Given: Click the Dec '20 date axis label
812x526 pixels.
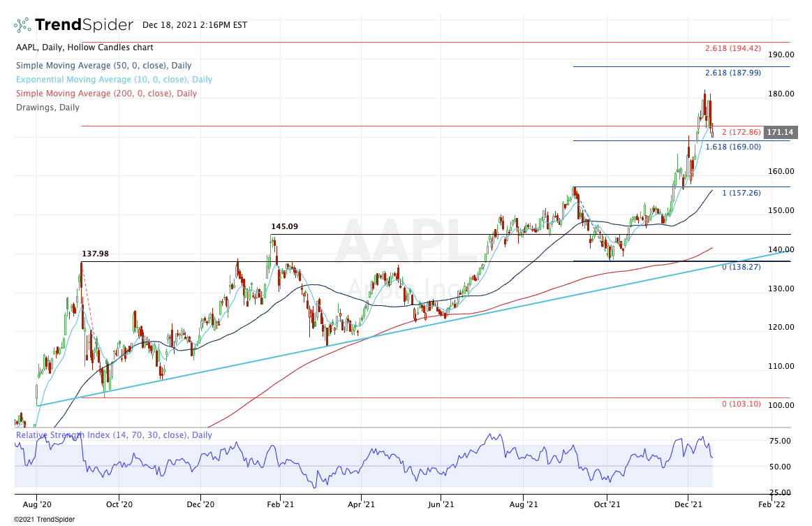Looking at the screenshot, I should click(x=200, y=505).
